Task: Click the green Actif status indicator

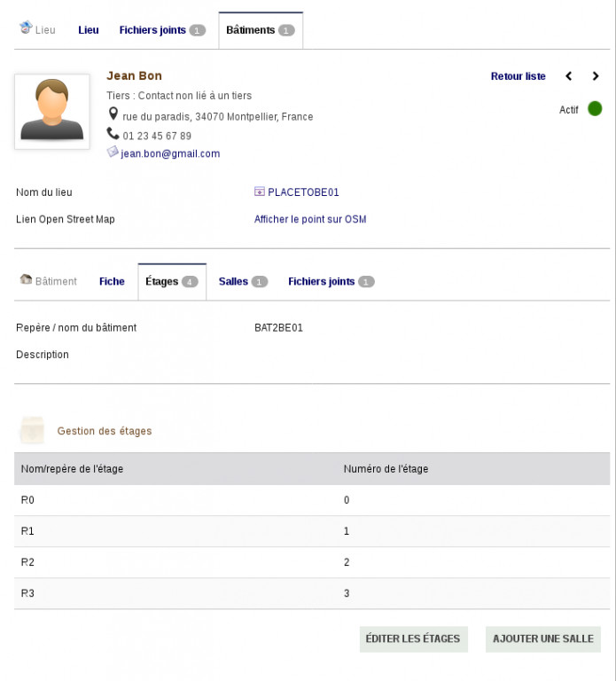Action: click(595, 109)
